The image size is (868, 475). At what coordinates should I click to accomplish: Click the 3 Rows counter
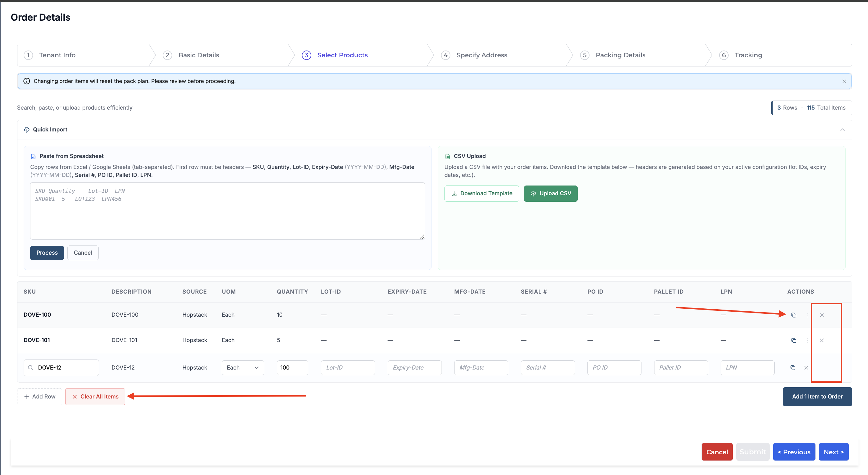(787, 108)
